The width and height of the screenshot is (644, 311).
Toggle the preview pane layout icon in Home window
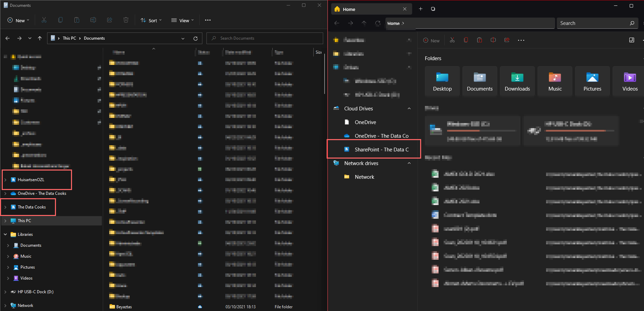click(632, 40)
